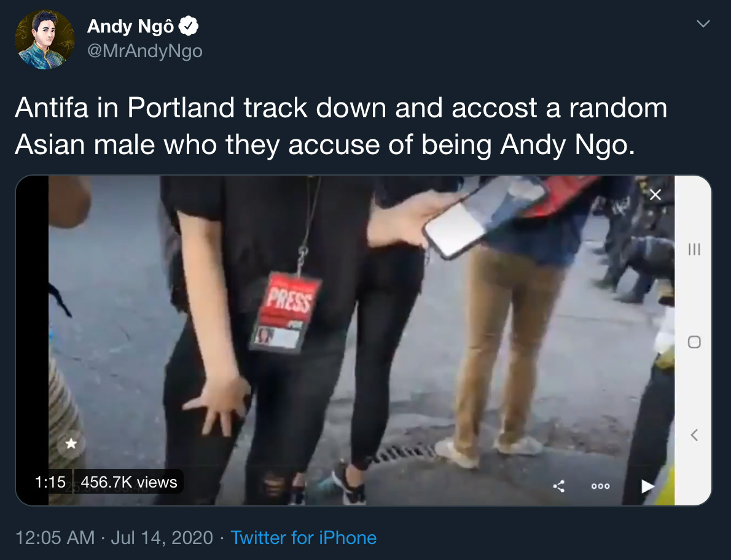Click the 456.7K views counter
This screenshot has height=560, width=731.
[128, 482]
